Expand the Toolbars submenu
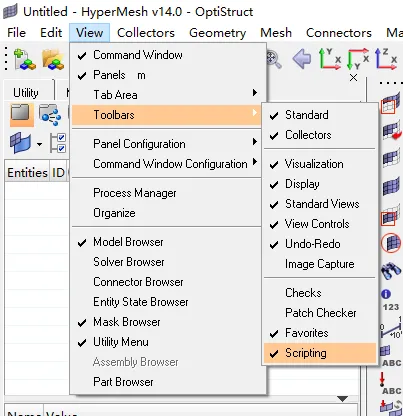Screen dimensions: 403x416 [x=167, y=115]
